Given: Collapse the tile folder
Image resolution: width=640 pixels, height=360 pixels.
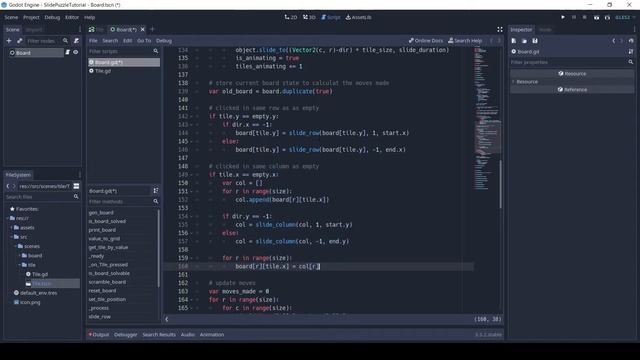Looking at the screenshot, I should point(20,265).
